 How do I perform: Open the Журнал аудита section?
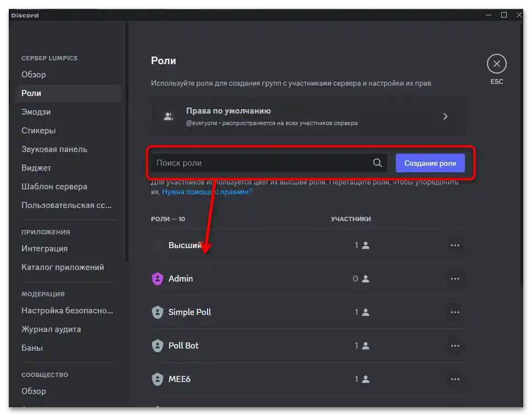pos(51,329)
